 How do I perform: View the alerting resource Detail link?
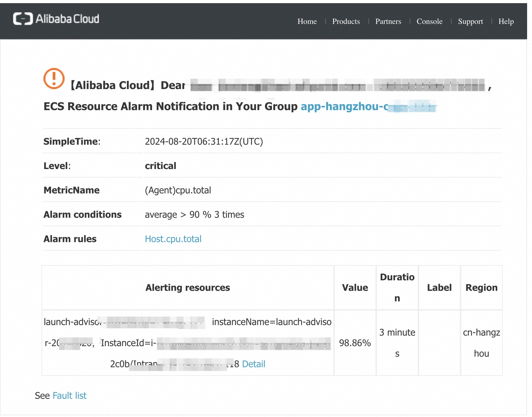[253, 364]
